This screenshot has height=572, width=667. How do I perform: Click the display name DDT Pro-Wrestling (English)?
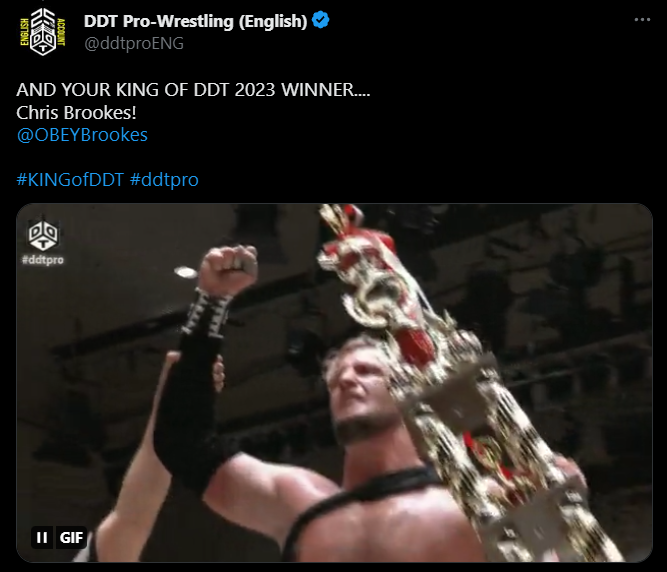pos(195,21)
